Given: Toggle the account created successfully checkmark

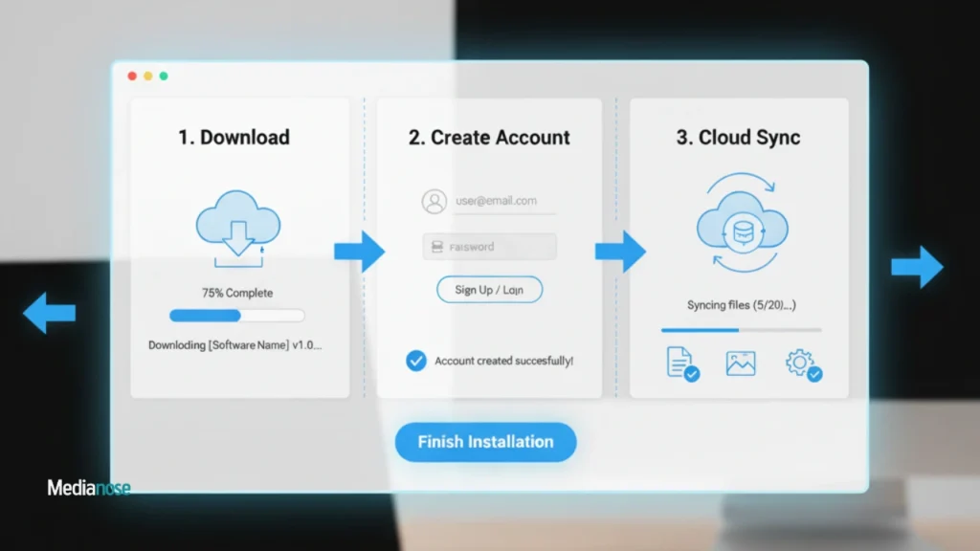Looking at the screenshot, I should click(416, 361).
